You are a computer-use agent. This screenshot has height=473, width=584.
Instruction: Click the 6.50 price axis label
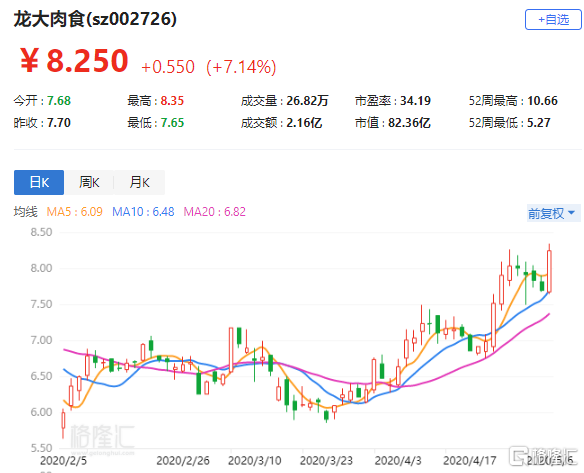[x=41, y=376]
